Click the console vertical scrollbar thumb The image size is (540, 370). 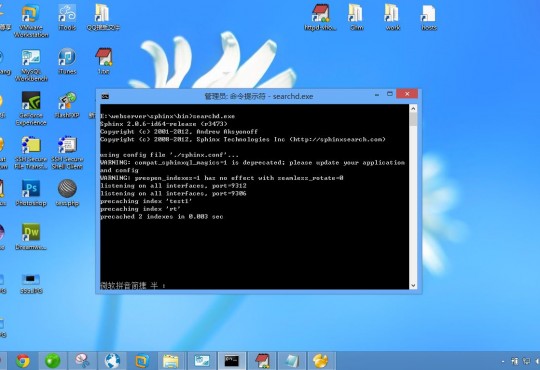(413, 120)
